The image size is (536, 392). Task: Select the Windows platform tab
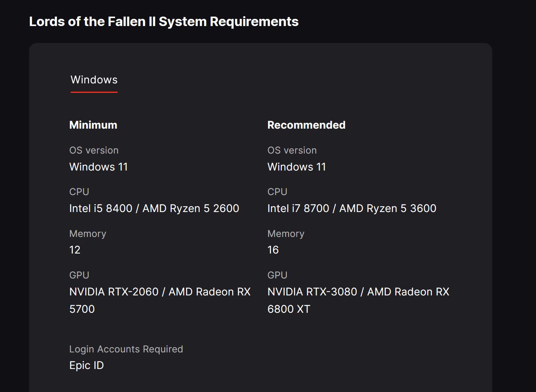pyautogui.click(x=94, y=80)
